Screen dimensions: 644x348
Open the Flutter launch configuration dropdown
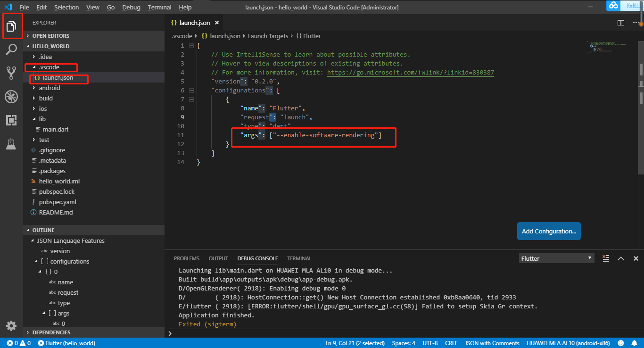tap(556, 258)
